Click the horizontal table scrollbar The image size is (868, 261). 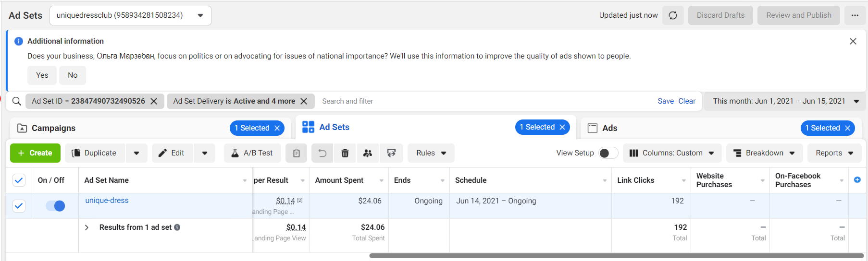coord(615,256)
